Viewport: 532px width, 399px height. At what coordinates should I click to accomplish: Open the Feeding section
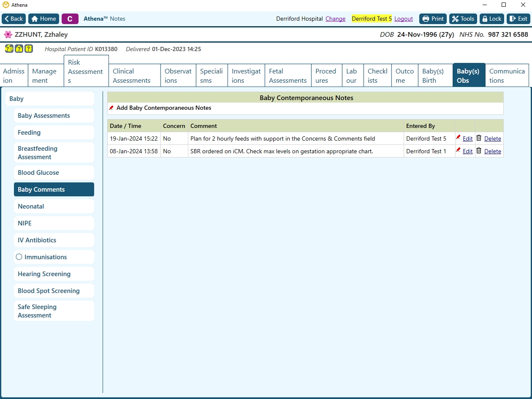tap(54, 133)
